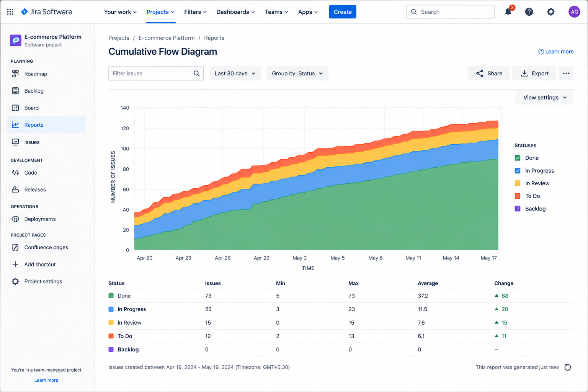Click the Roadmap sidebar icon
The height and width of the screenshot is (392, 588).
pos(15,73)
